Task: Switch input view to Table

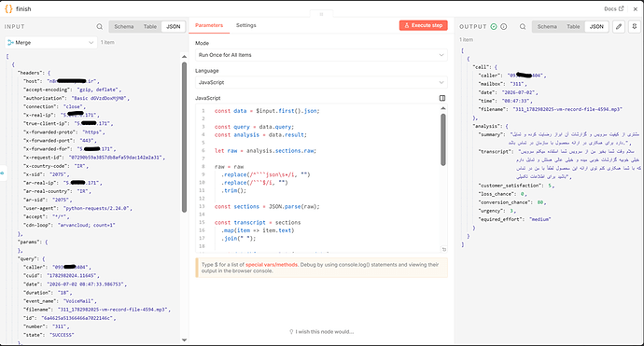Action: [150, 27]
